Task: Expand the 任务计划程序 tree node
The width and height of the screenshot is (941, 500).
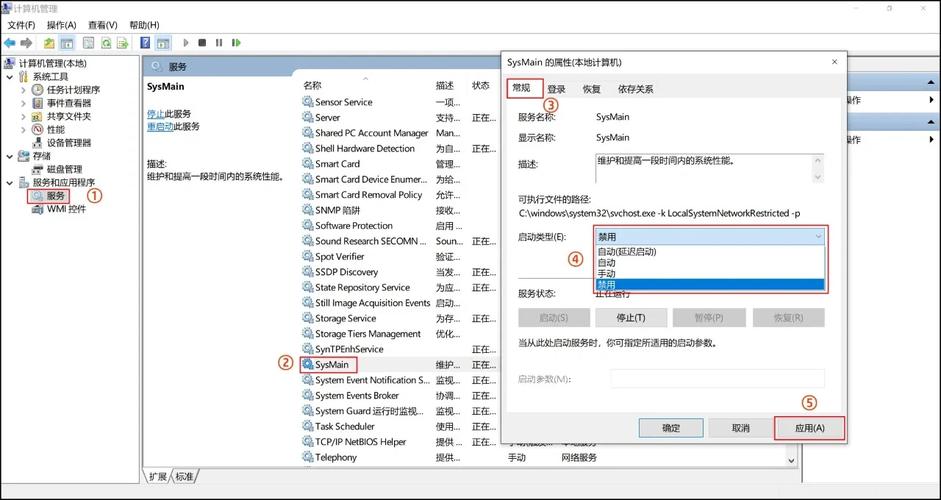Action: point(24,90)
